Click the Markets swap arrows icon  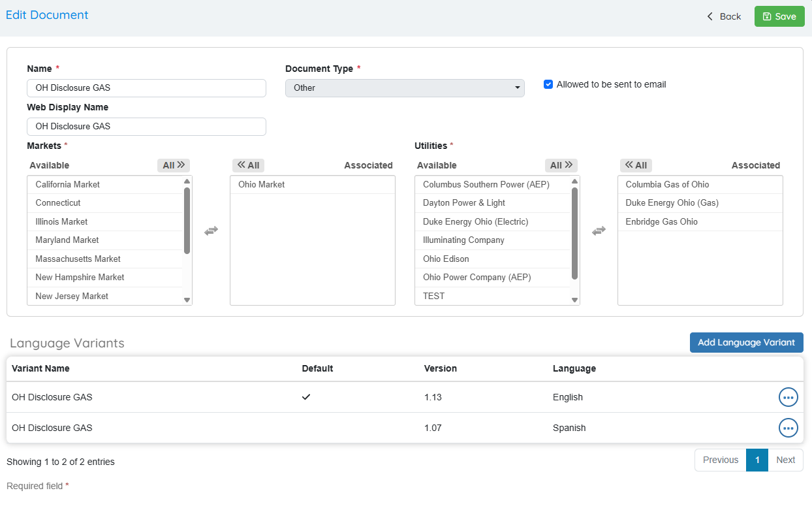pyautogui.click(x=211, y=231)
